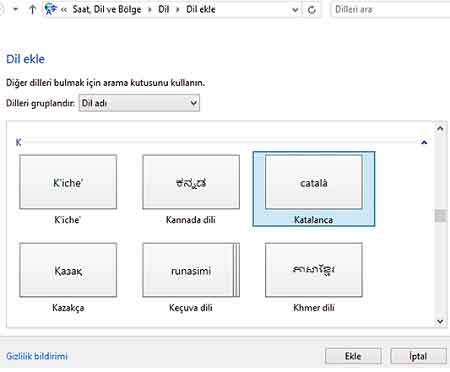Screen dimensions: 450x372
Task: Click the Ekle button
Action: click(353, 356)
